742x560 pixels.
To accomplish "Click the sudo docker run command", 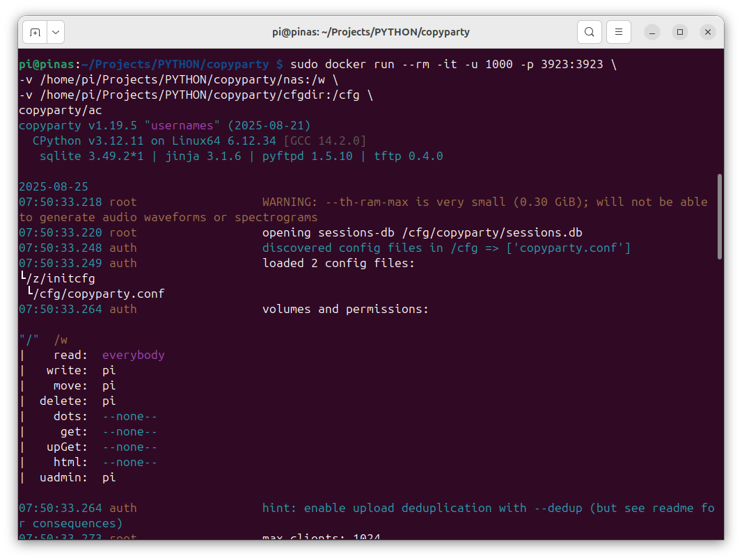I will tap(452, 64).
